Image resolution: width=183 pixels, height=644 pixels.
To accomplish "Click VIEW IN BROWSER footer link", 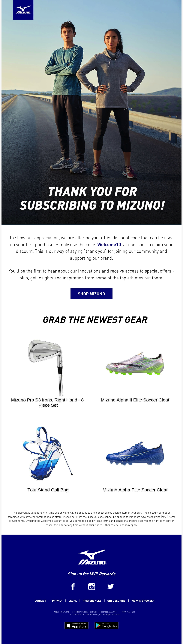I will click(143, 601).
